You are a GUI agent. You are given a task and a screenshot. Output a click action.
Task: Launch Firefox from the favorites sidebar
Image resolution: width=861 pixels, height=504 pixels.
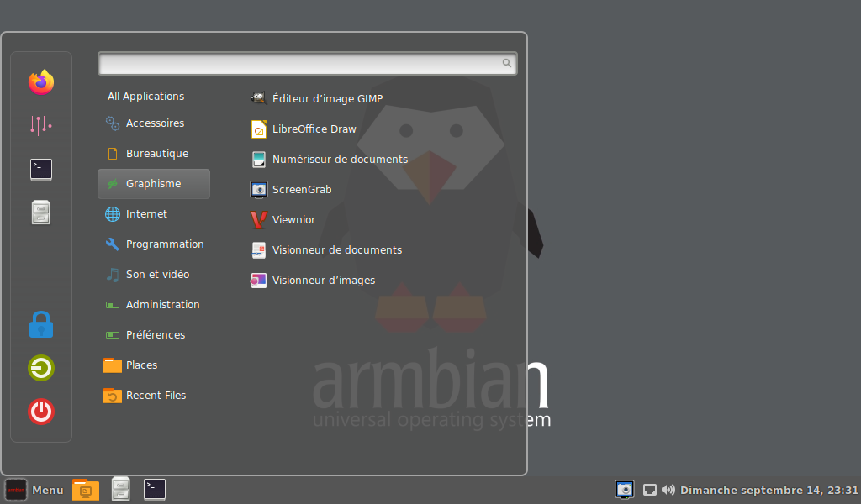pos(41,82)
